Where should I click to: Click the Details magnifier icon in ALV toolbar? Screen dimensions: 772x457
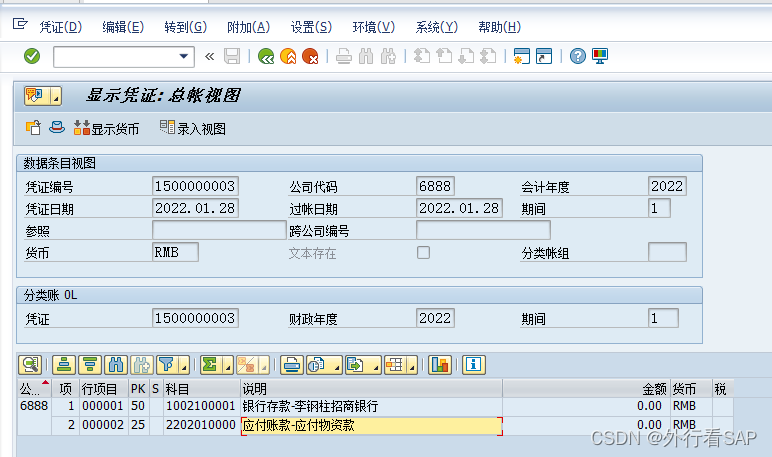[30, 365]
